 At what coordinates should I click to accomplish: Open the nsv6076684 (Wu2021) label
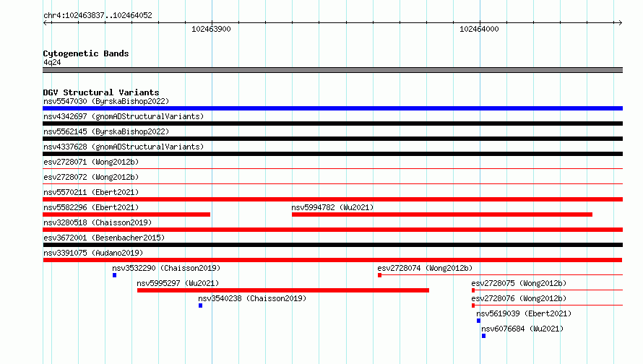[x=522, y=329]
